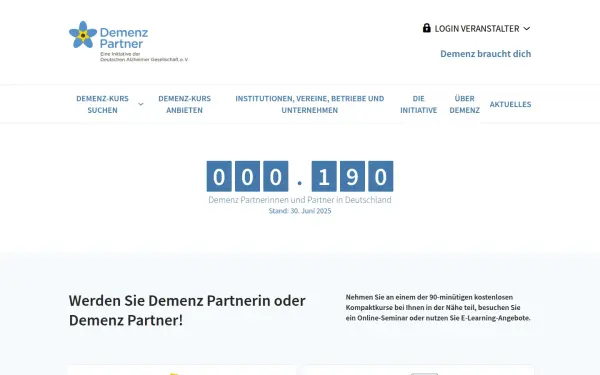Click the lock icon beside Login Veranstalter
The image size is (600, 375).
426,28
